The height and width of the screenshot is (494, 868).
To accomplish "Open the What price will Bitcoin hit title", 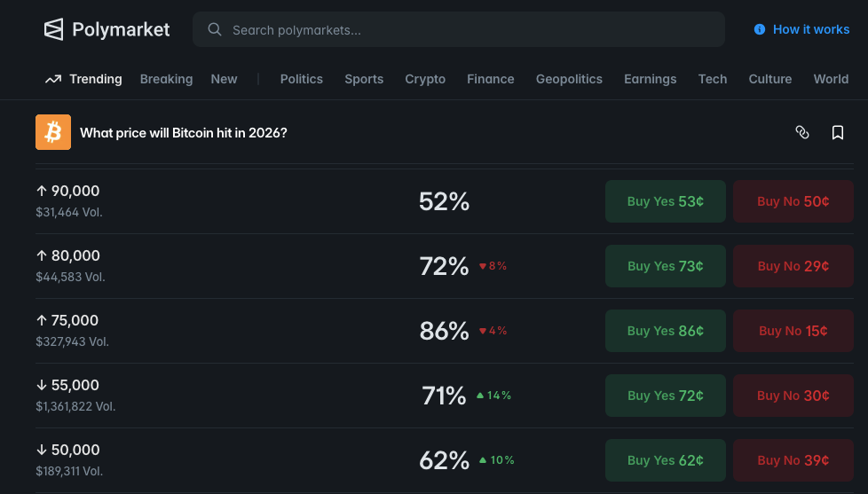I will coord(184,133).
